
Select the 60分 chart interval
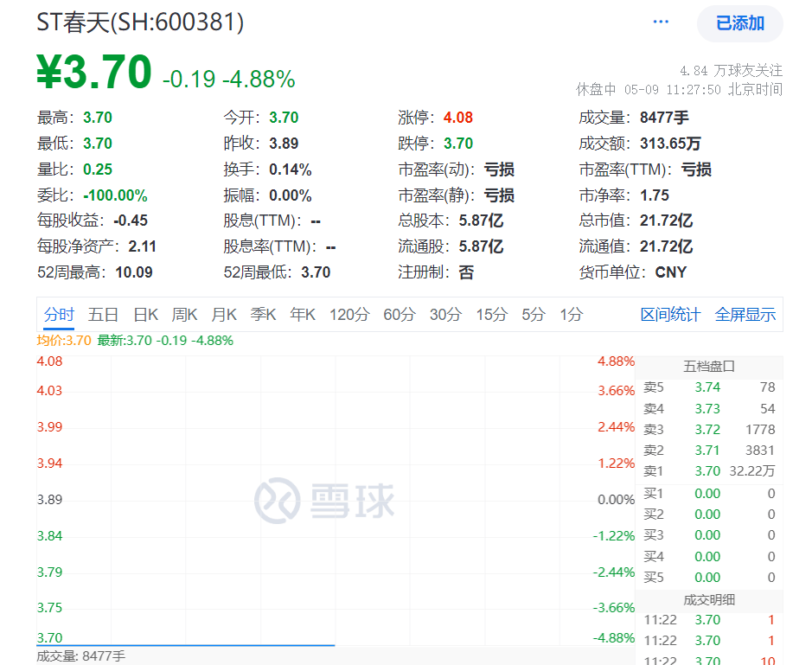400,315
